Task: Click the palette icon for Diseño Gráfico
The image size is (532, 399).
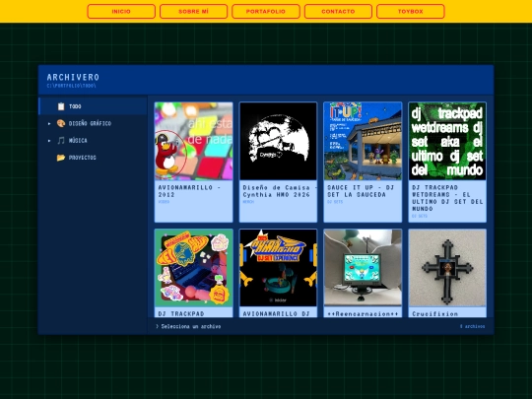Action: [x=61, y=123]
